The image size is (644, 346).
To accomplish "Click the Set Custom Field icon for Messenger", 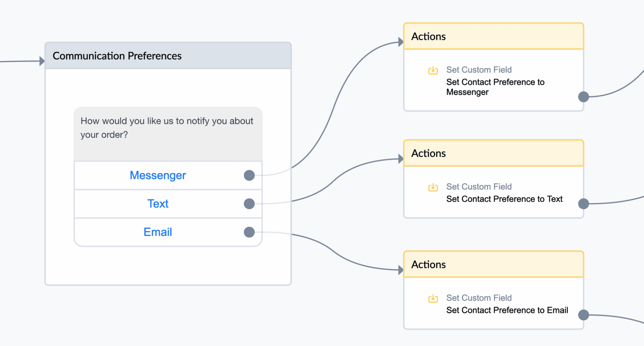I will click(x=433, y=70).
